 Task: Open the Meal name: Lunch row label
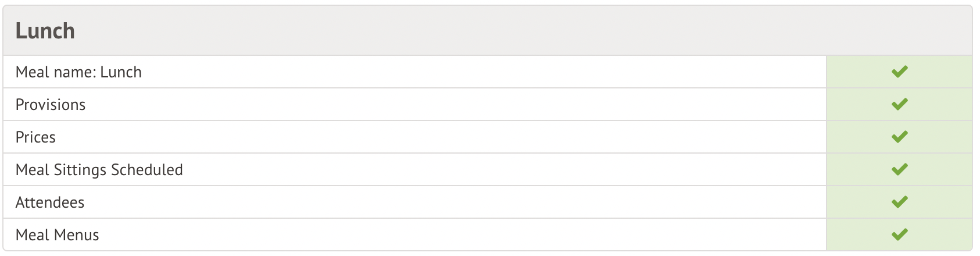[78, 72]
